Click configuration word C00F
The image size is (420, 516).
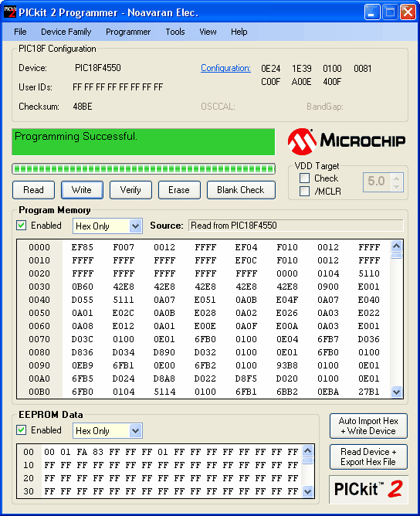pyautogui.click(x=271, y=82)
